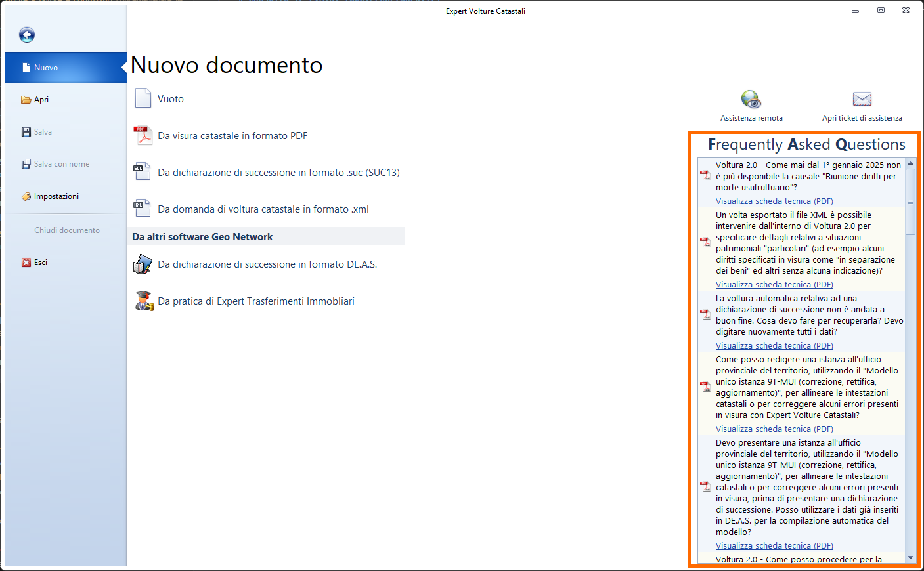Select FAQ text 'La voltura automatica relativa ad una'
The height and width of the screenshot is (571, 924).
(x=786, y=299)
